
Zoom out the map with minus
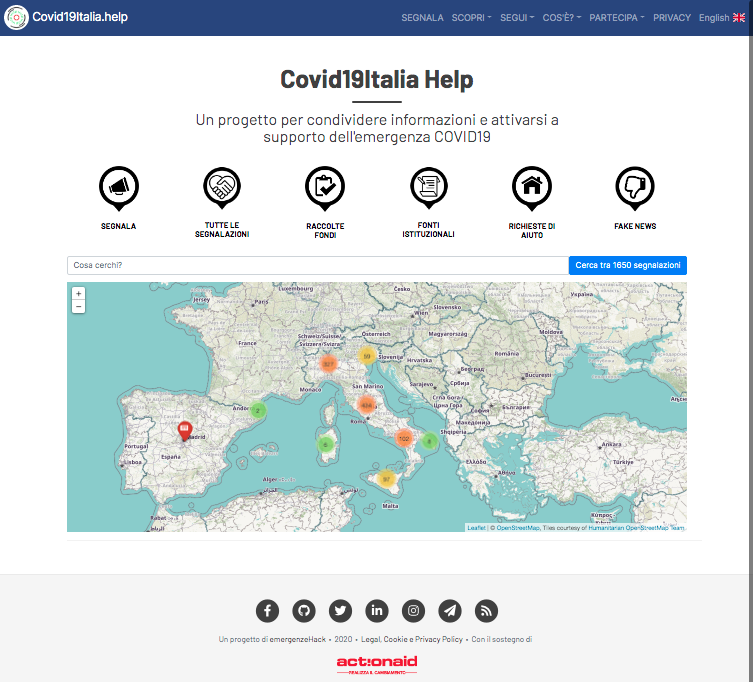point(78,306)
